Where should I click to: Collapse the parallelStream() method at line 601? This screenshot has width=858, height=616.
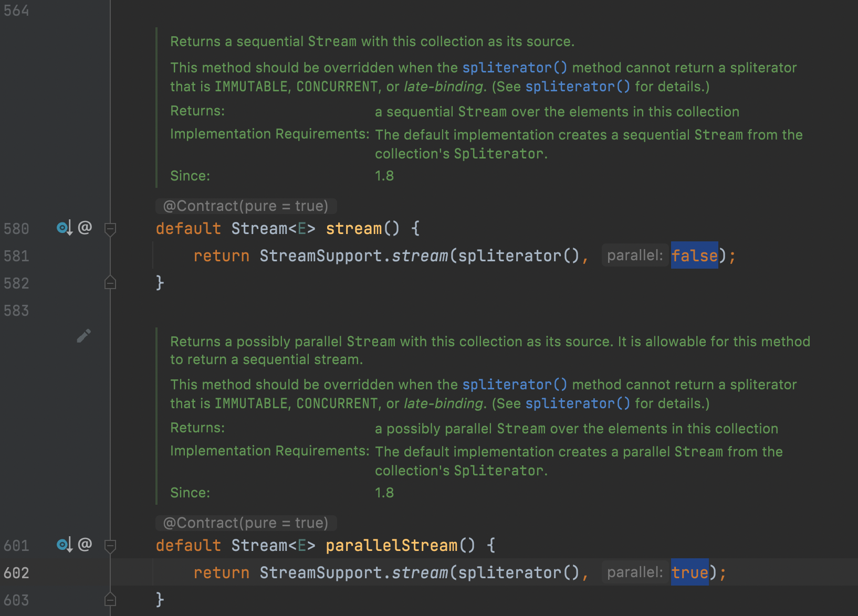110,546
